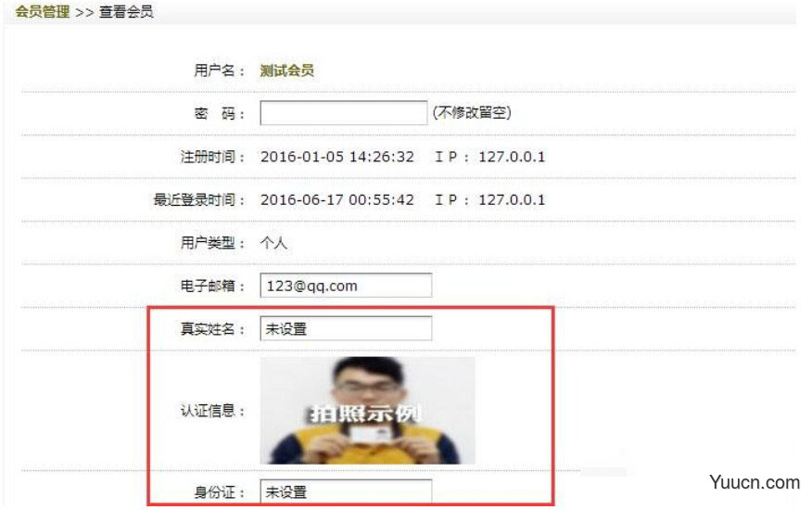
Task: Click the 拍照示例 text on the photo
Action: 365,414
